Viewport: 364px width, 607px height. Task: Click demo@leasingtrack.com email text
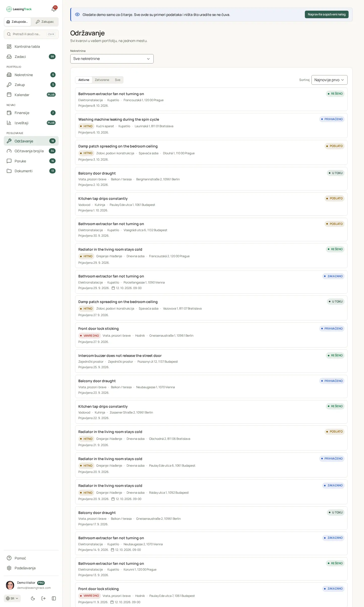[x=34, y=588]
